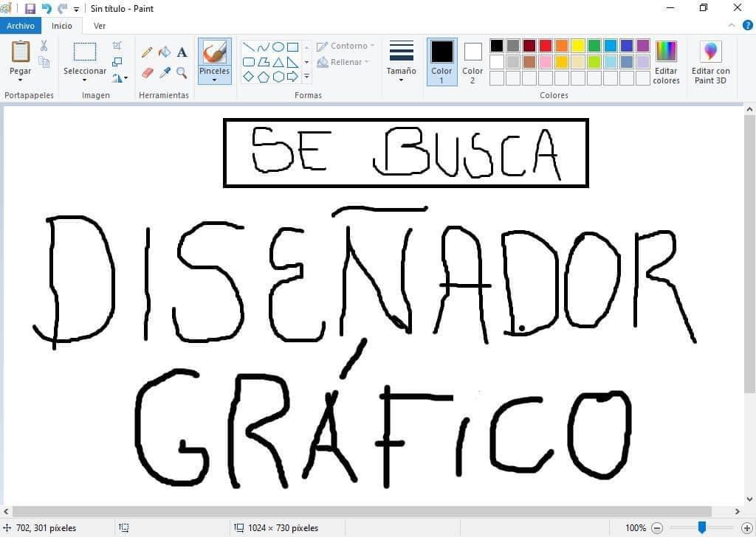Click cursor position text 702, 301 píxeles
The height and width of the screenshot is (537, 756).
(x=47, y=528)
